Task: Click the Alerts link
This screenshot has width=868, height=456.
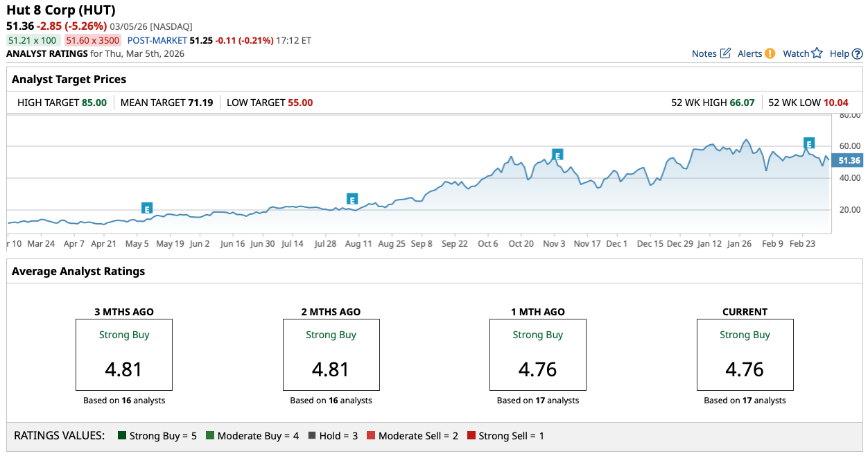Action: pos(749,53)
